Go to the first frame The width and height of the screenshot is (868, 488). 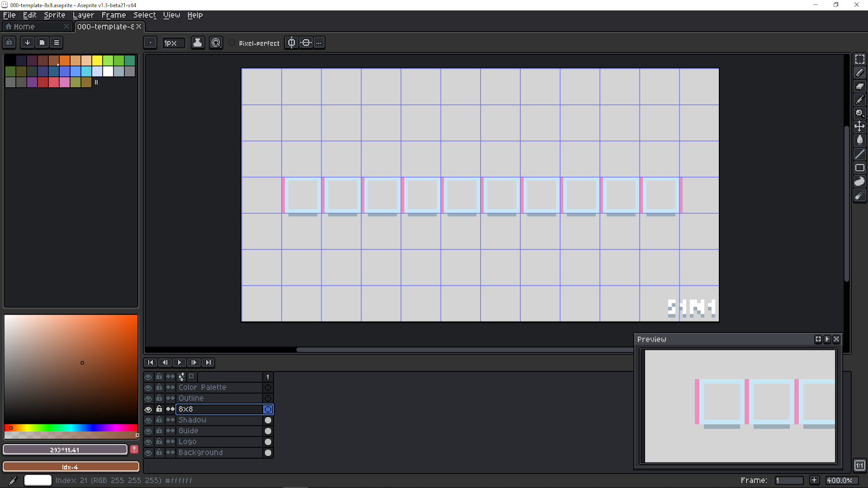point(150,363)
